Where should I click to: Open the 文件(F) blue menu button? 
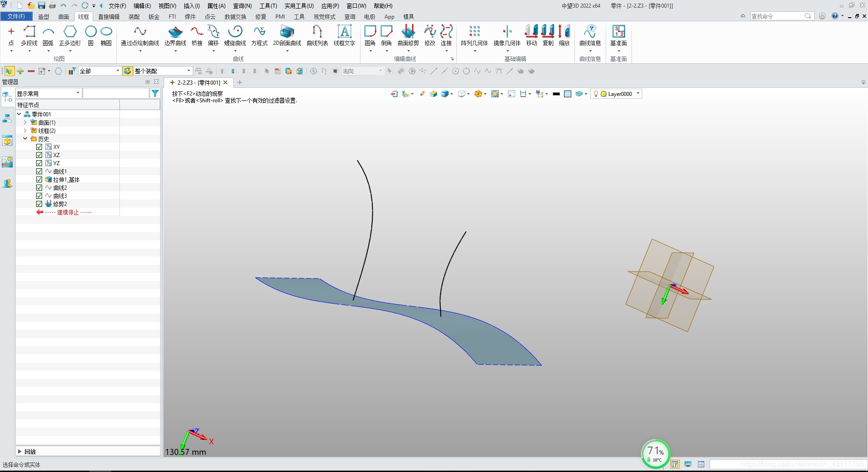coord(16,16)
